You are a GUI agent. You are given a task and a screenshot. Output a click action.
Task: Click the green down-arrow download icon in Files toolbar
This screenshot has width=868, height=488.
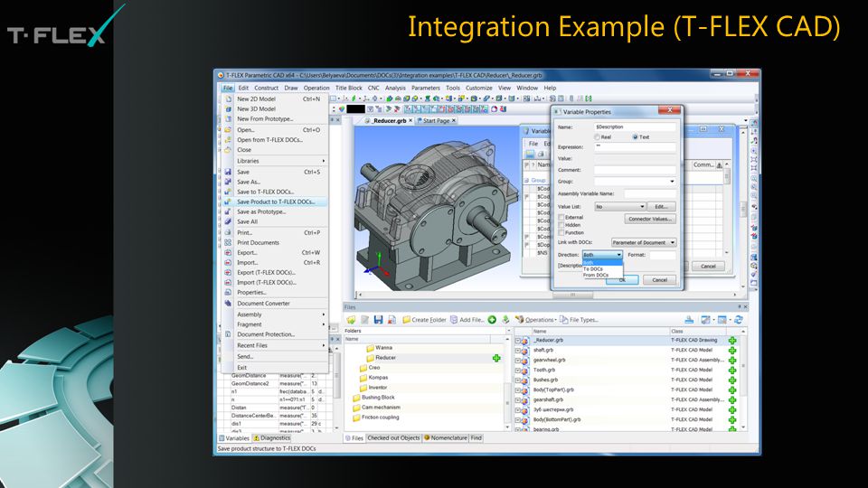505,320
